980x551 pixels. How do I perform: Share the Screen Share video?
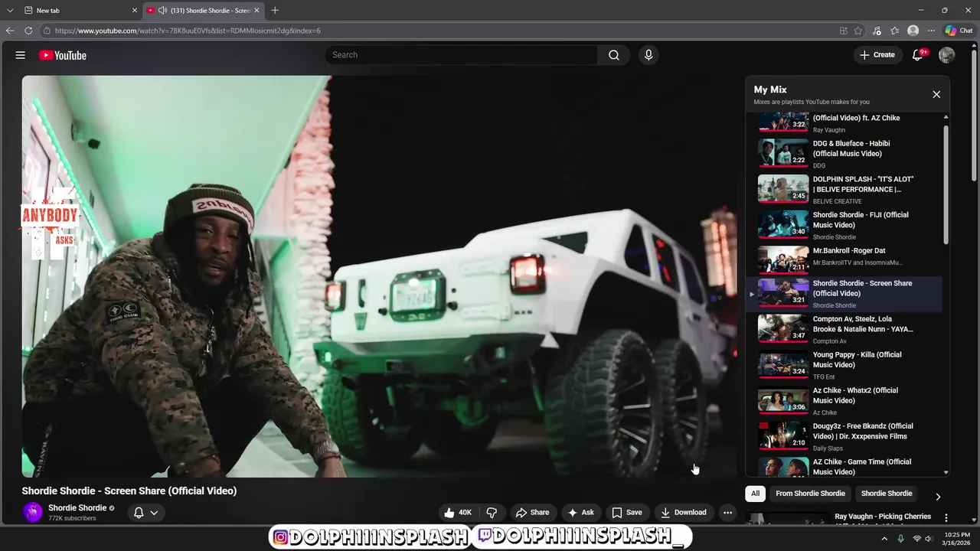pyautogui.click(x=532, y=513)
